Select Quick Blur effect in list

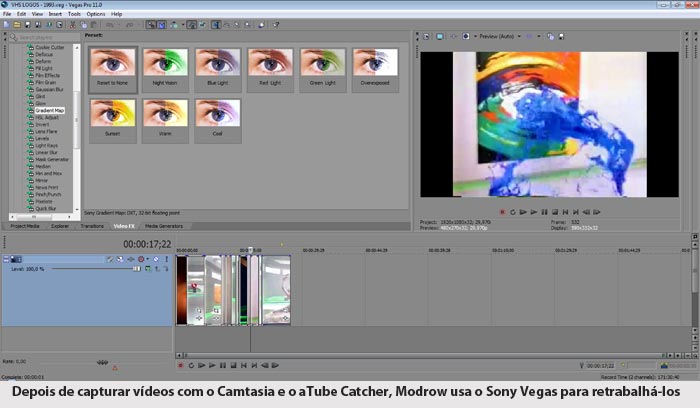click(46, 208)
